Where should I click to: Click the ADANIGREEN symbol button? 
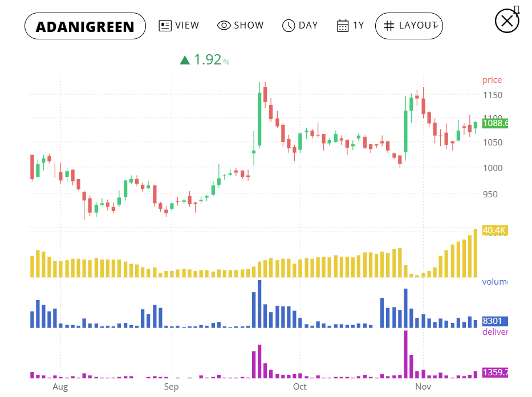85,26
